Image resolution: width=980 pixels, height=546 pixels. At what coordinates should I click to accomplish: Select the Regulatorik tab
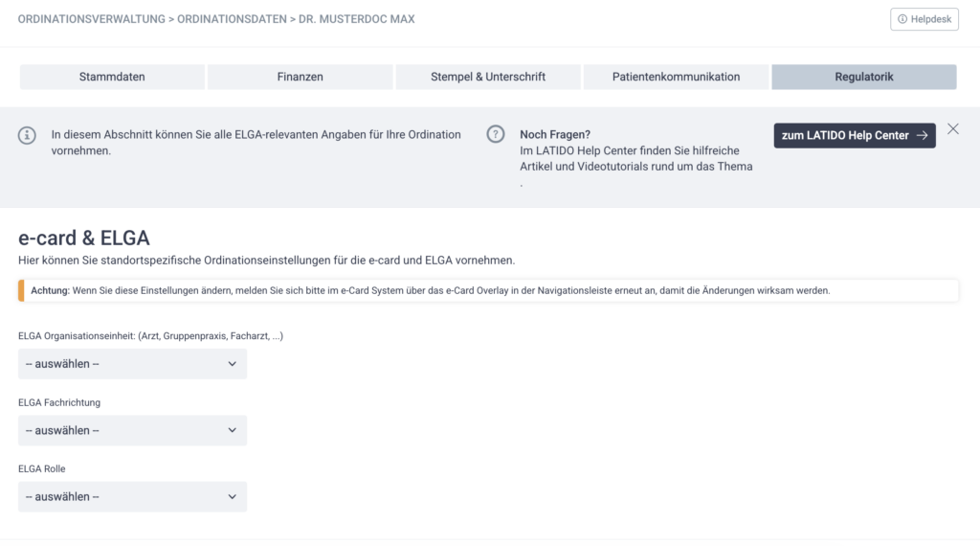[x=863, y=77]
